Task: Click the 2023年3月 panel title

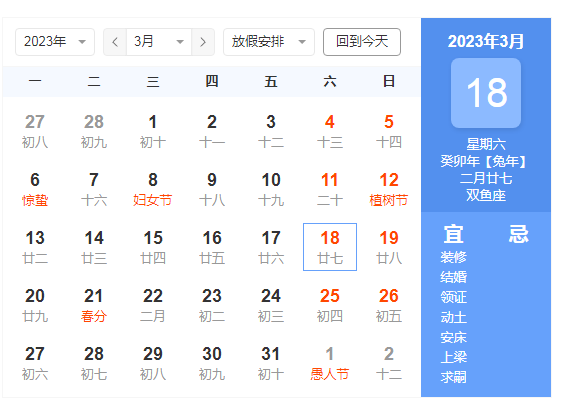Action: coord(486,41)
